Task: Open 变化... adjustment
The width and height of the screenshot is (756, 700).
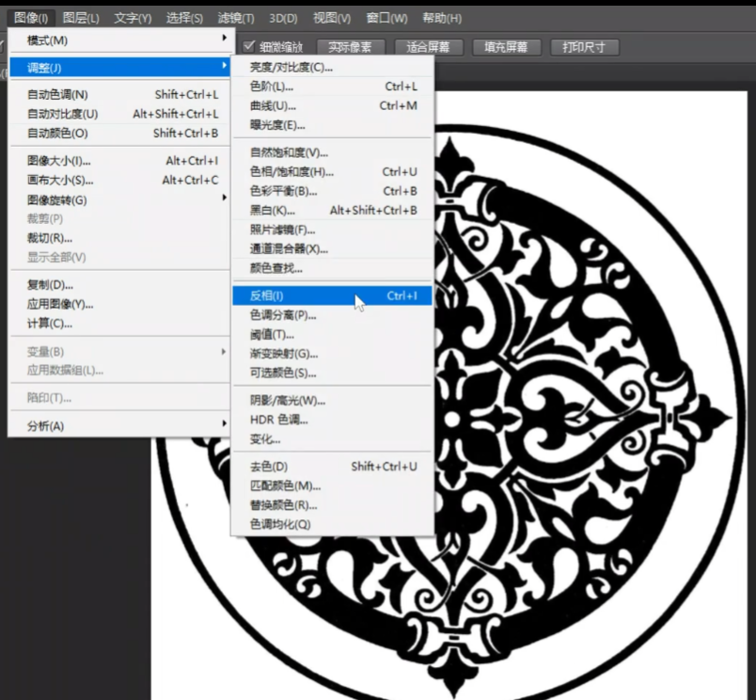Action: [x=332, y=439]
